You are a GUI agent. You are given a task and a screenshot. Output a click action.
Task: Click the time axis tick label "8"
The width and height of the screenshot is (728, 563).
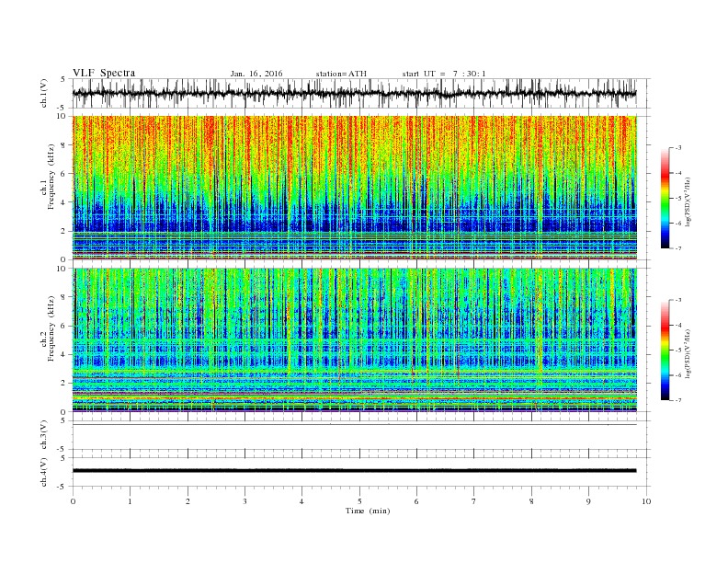[531, 501]
